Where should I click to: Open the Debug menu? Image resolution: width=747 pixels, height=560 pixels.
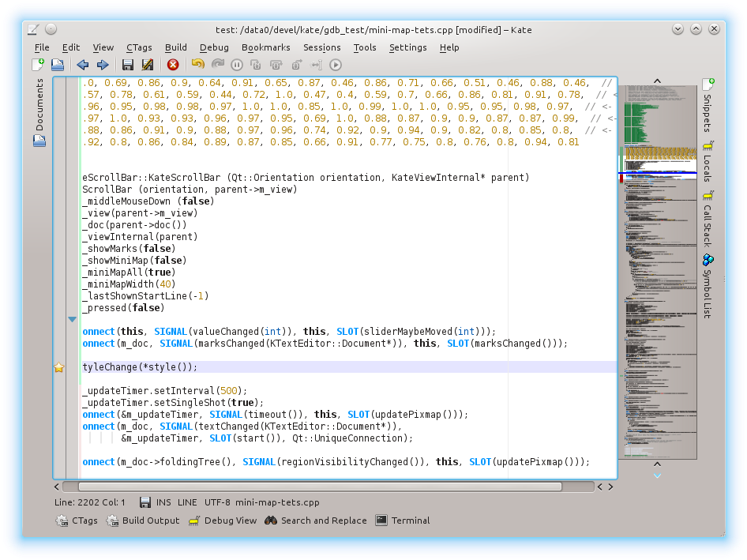pyautogui.click(x=213, y=47)
